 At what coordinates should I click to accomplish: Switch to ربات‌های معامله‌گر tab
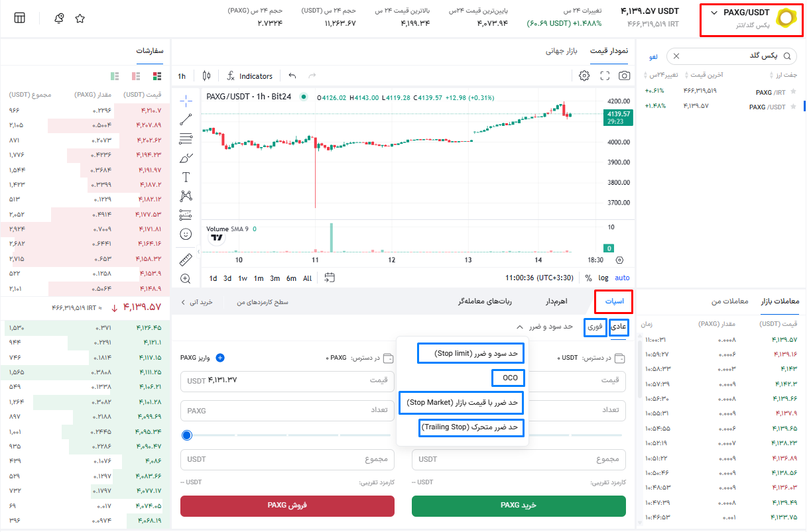pos(485,301)
